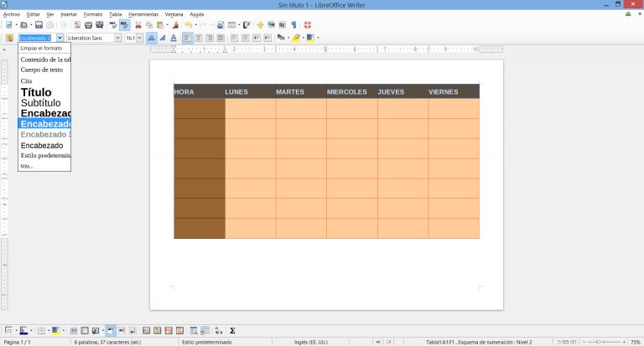Image resolution: width=644 pixels, height=346 pixels.
Task: Click the Sum sigma icon
Action: point(232,330)
